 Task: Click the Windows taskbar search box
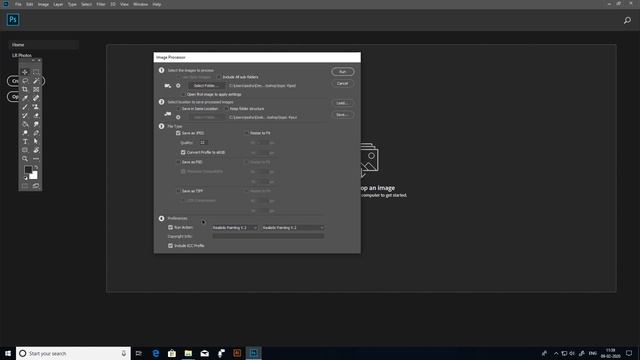coord(73,353)
